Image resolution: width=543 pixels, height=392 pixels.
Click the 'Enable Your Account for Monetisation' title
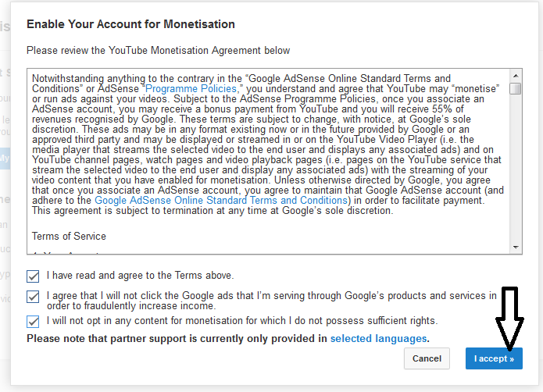pos(131,24)
